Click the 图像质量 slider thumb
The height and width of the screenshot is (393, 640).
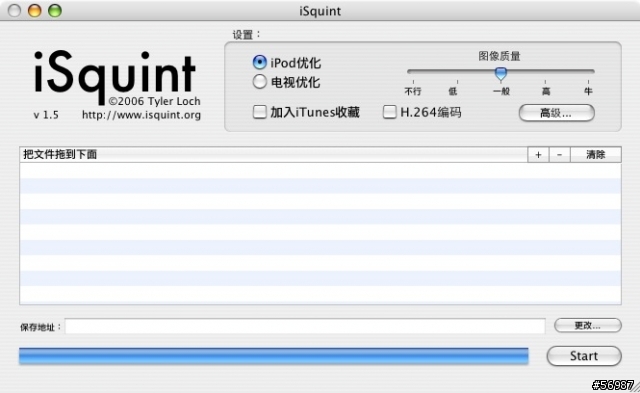point(500,73)
